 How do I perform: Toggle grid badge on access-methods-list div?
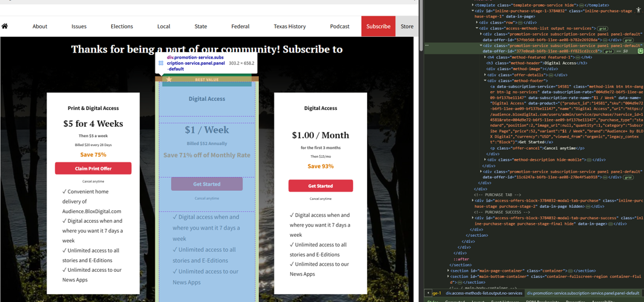[602, 28]
